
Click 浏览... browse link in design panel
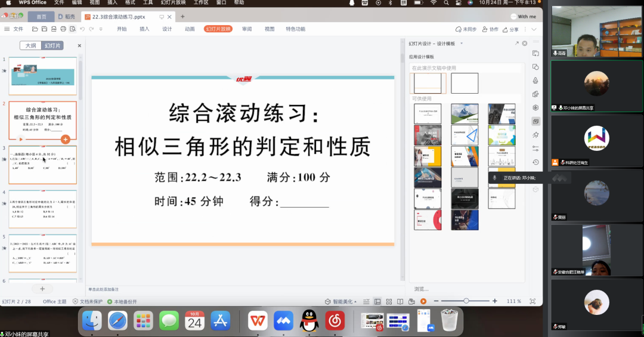[421, 289]
